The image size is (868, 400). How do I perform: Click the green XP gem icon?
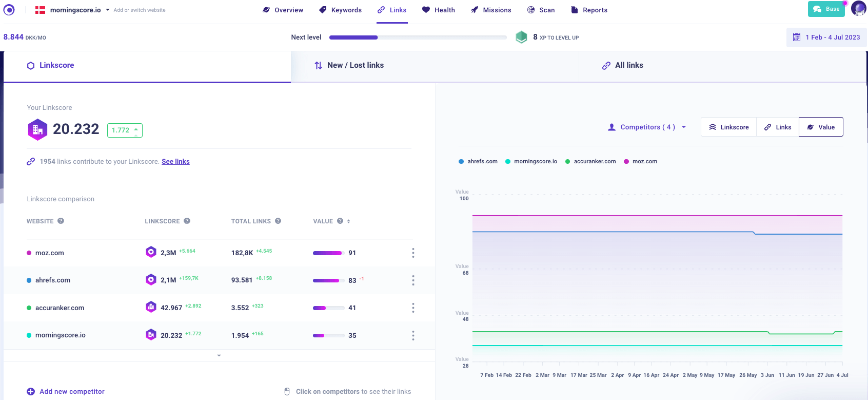coord(521,37)
